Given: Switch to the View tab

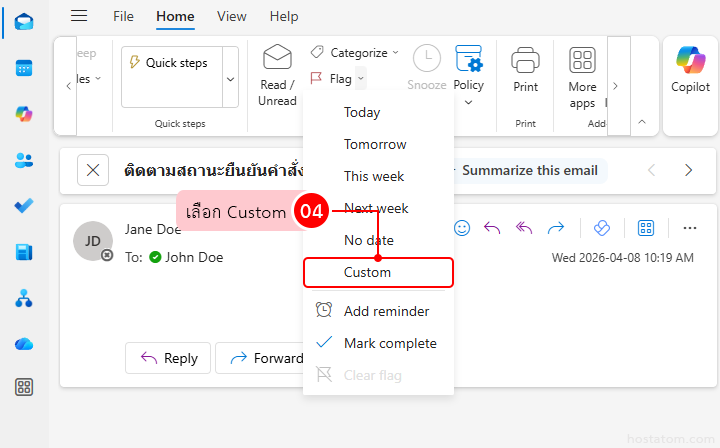Looking at the screenshot, I should (231, 17).
